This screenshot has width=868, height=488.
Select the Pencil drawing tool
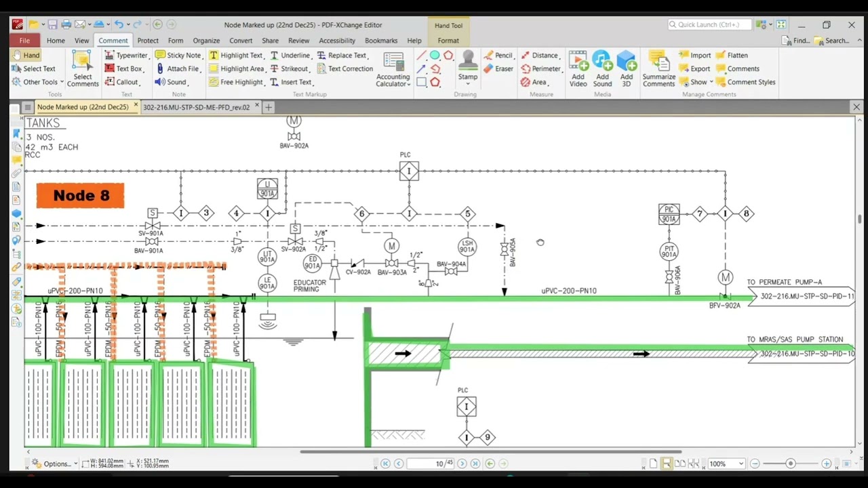[x=498, y=56]
